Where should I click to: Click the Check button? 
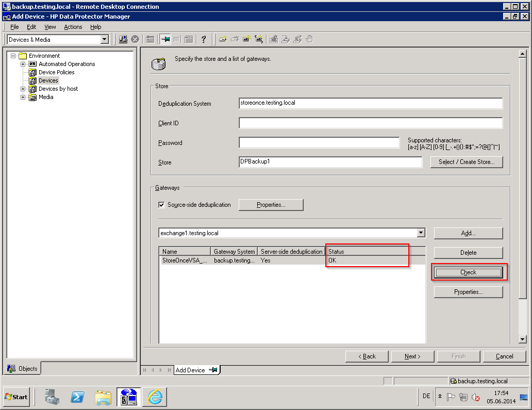[468, 272]
